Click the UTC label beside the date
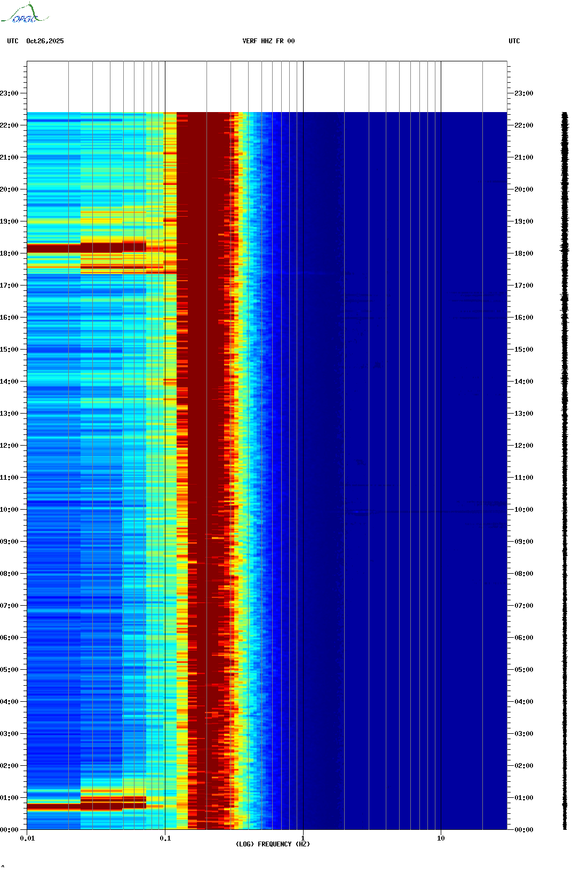This screenshot has width=588, height=872. [13, 41]
